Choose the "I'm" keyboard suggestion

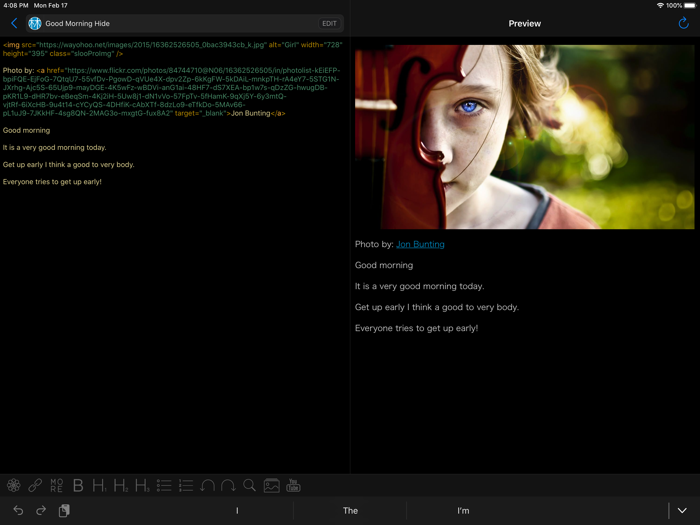tap(463, 511)
